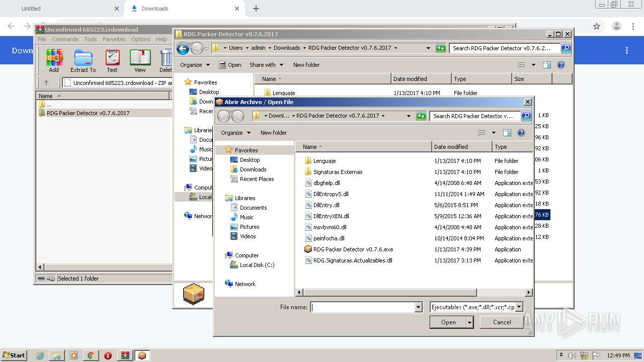Open file type filter Ejecutables dropdown
This screenshot has width=644, height=362.
pyautogui.click(x=519, y=307)
